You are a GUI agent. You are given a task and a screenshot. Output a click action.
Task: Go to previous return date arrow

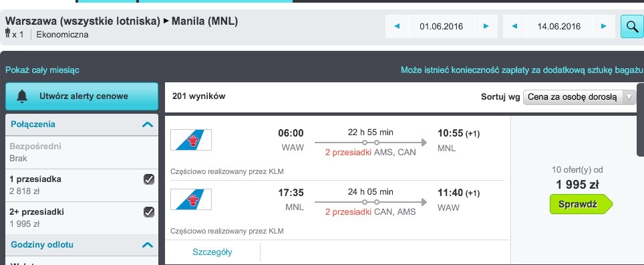tap(514, 26)
